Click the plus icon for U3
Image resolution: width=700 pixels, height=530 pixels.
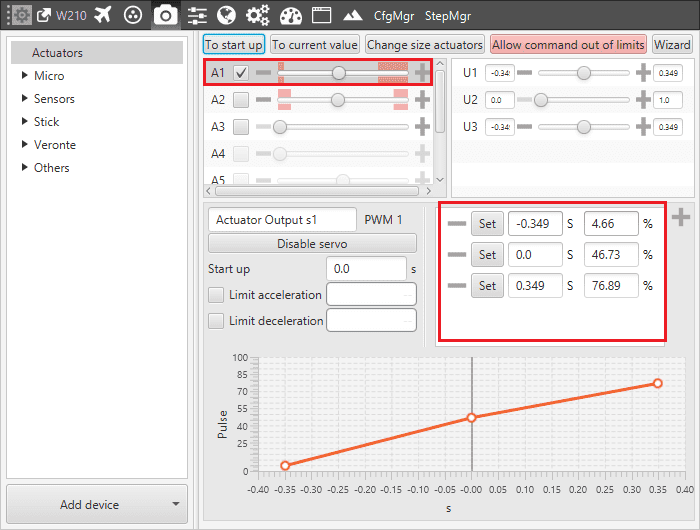[x=643, y=127]
